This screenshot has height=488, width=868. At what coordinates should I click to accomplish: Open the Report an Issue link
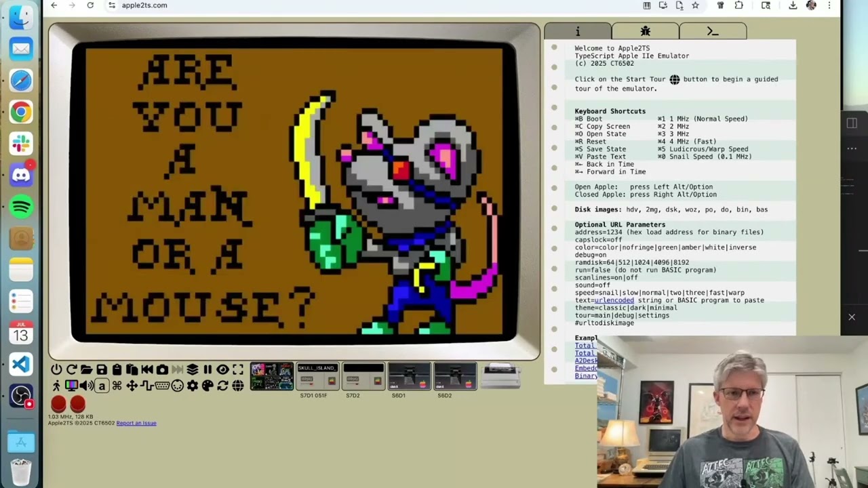136,423
